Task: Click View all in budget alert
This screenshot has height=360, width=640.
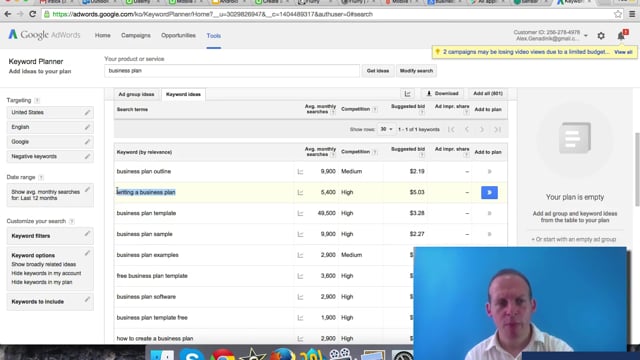Action: click(x=623, y=52)
